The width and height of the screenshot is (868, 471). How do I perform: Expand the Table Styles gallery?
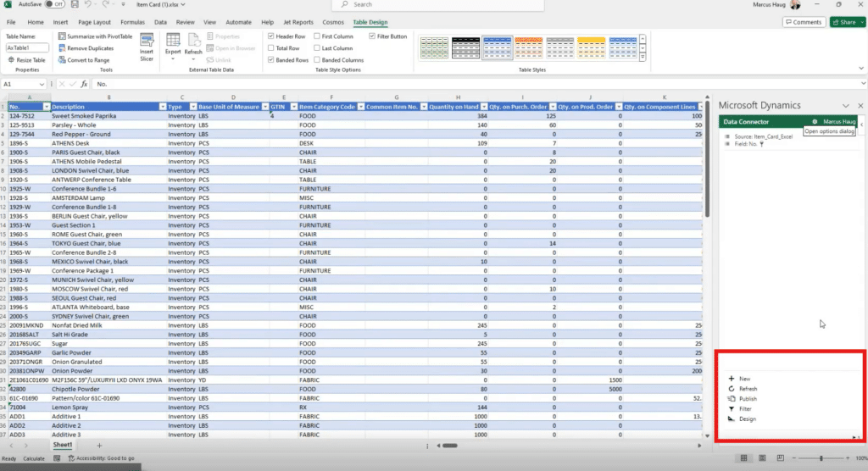(x=643, y=58)
